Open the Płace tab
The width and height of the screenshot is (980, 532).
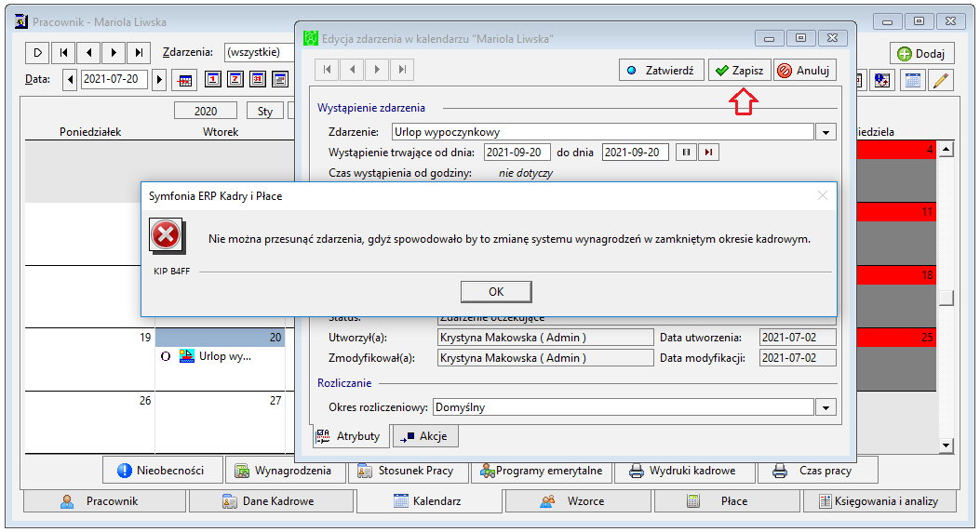(726, 501)
